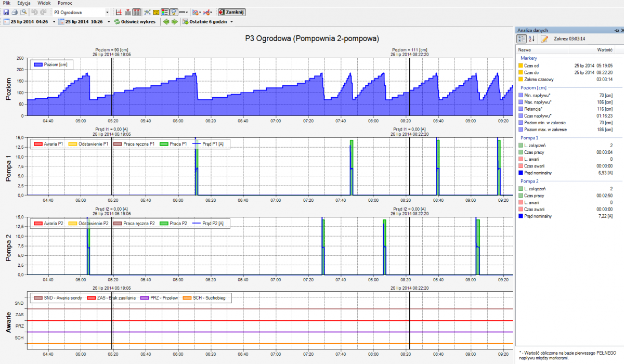
Task: Open the Edycja menu
Action: [24, 3]
